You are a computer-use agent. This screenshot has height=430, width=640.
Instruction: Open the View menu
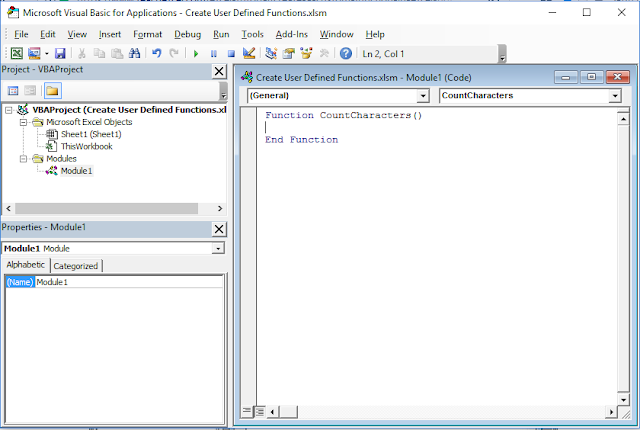(x=77, y=34)
